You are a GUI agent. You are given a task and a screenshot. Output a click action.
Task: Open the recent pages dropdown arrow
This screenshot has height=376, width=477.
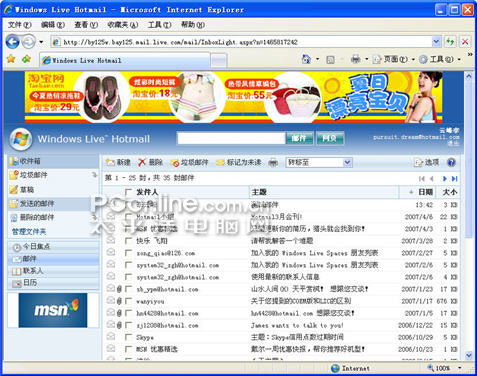(x=41, y=42)
